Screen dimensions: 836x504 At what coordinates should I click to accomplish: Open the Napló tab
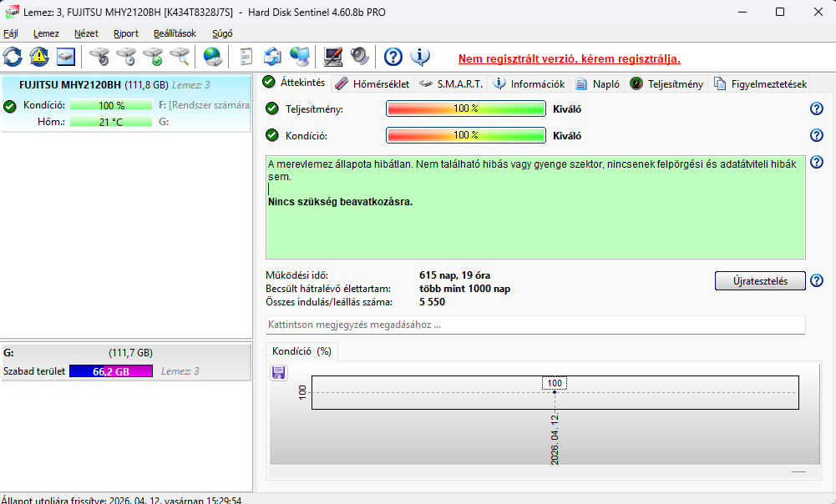point(598,84)
